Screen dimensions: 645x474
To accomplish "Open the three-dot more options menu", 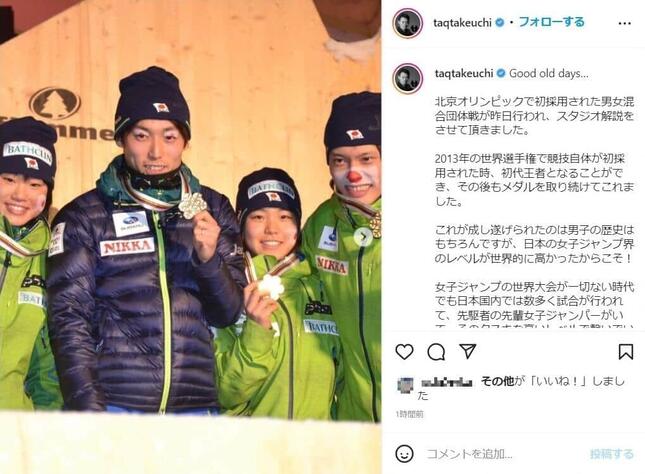I will [624, 23].
